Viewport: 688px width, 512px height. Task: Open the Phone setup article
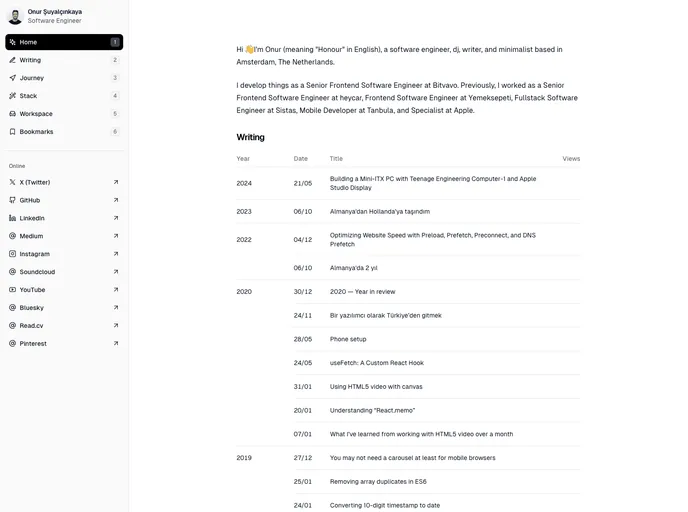click(x=348, y=339)
